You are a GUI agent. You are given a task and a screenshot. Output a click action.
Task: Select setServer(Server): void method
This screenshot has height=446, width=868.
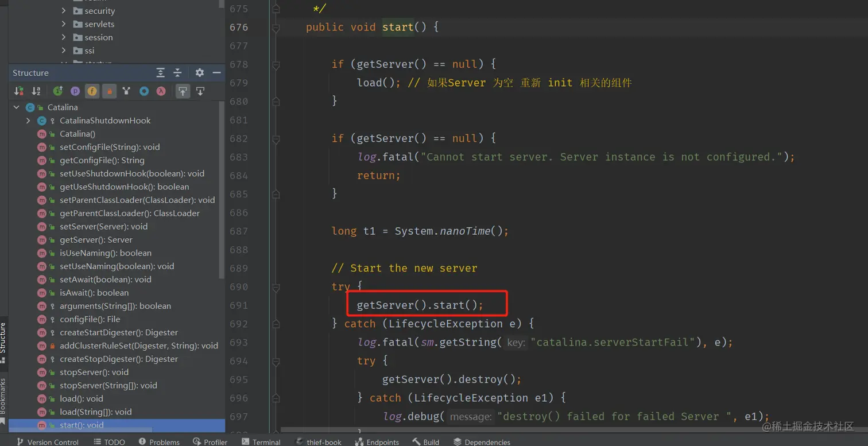pos(103,226)
